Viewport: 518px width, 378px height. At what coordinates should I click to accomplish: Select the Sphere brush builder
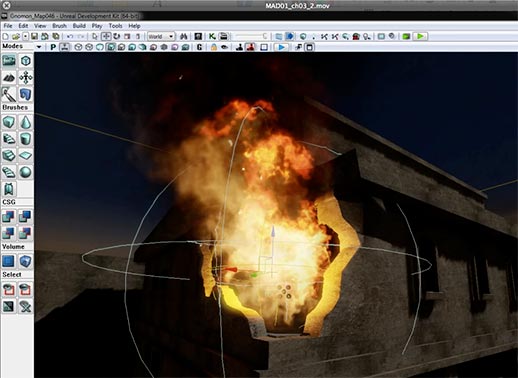(x=25, y=172)
